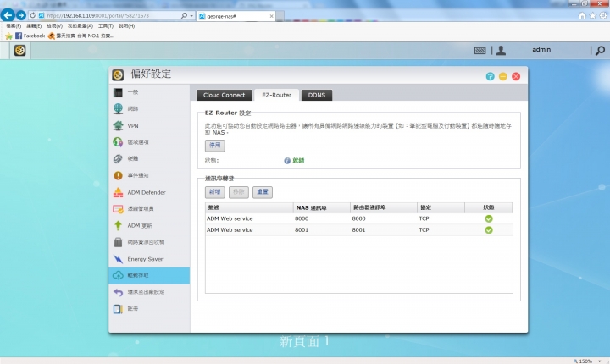This screenshot has height=364, width=610.
Task: Select the highlighted cloud-icon sidebar section
Action: [149, 275]
